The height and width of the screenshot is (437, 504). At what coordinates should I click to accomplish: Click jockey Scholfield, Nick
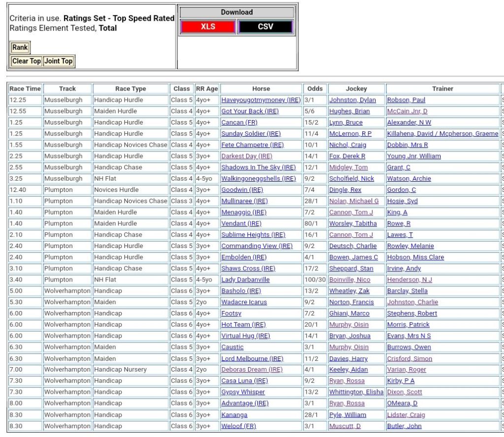click(x=351, y=179)
